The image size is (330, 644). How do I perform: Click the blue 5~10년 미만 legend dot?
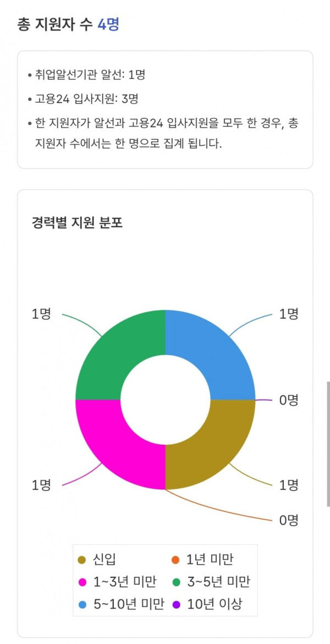coord(82,604)
